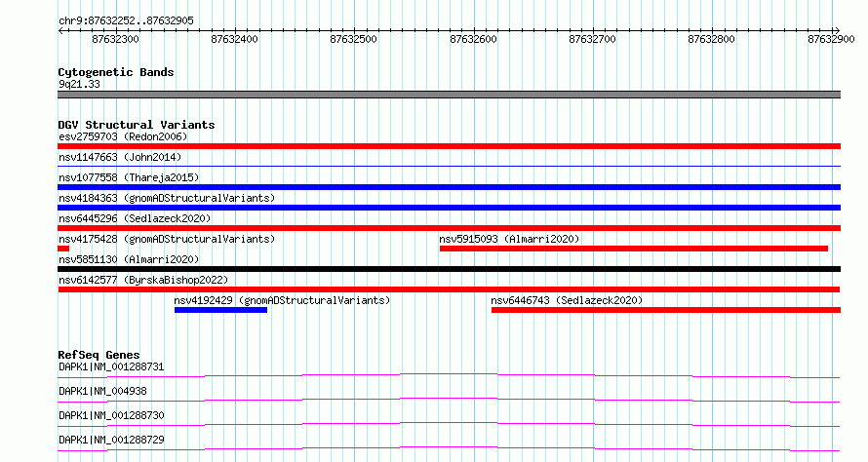The width and height of the screenshot is (868, 462).
Task: Click the nsv1077558 (Thareja2015) label
Action: (129, 177)
